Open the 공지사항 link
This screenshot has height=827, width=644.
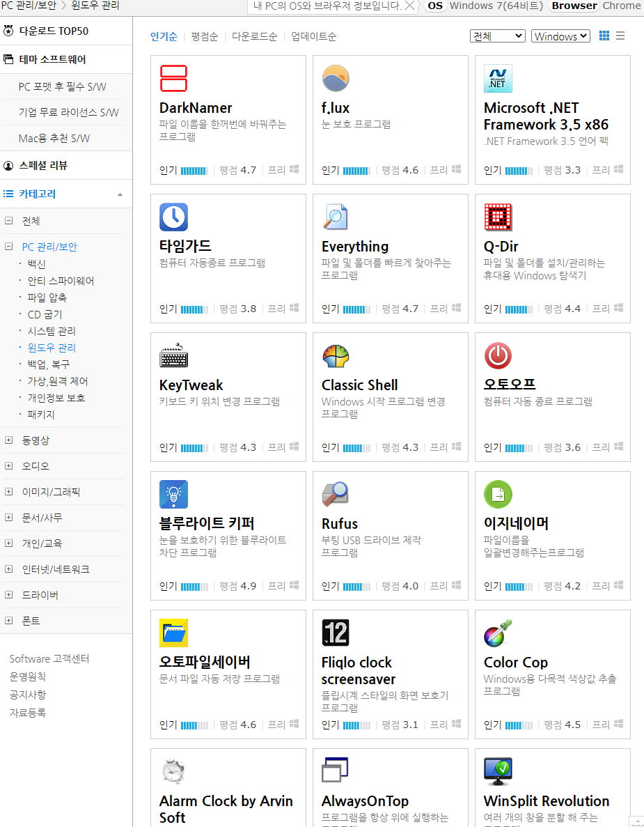point(27,695)
